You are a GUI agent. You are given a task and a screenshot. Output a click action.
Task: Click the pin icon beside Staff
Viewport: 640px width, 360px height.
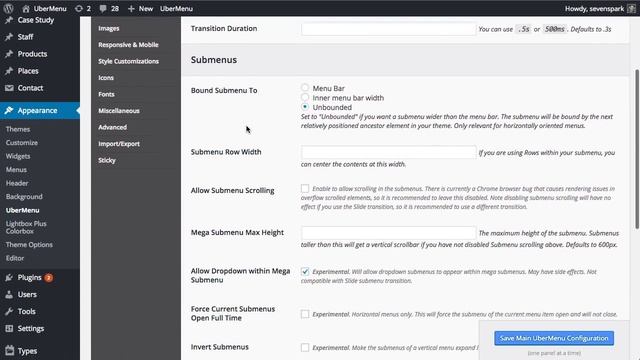coord(9,37)
